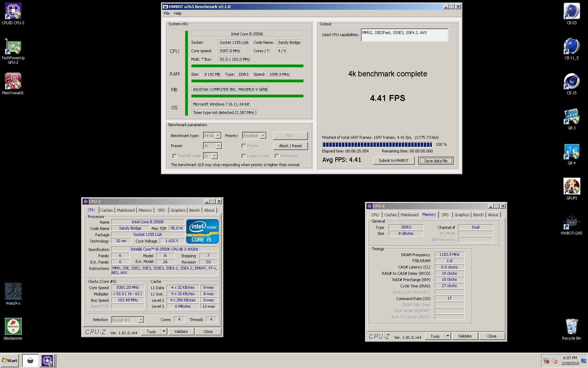Switch to Mainboard tab in left CPU-Z window

[x=126, y=210]
